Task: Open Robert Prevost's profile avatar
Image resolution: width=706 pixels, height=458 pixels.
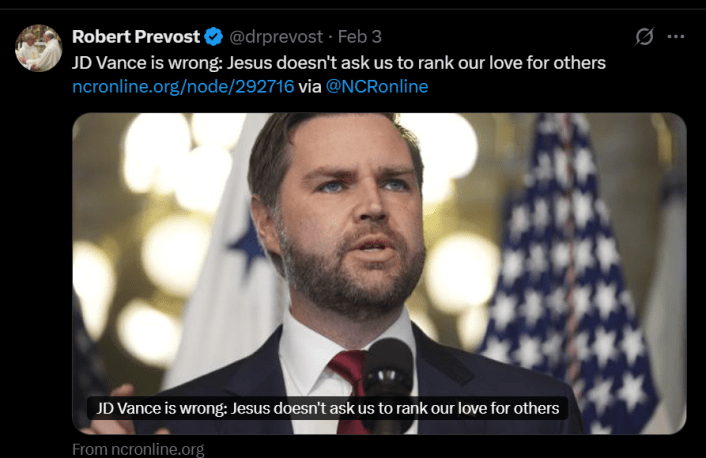Action: click(39, 48)
